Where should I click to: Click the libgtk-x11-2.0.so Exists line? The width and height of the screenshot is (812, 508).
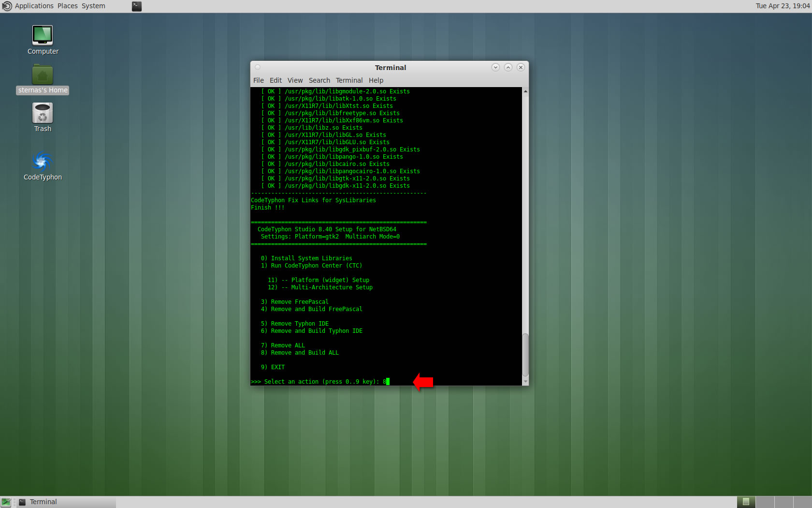tap(335, 179)
